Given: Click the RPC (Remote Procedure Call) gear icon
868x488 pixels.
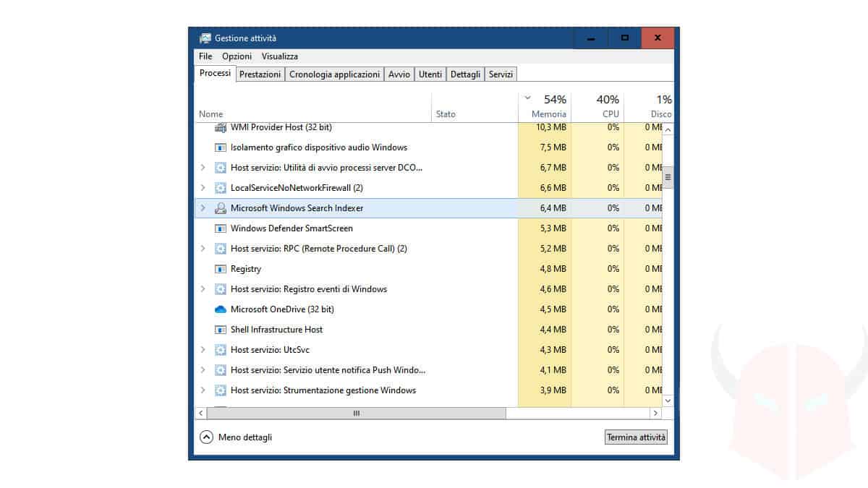Looking at the screenshot, I should [x=221, y=249].
